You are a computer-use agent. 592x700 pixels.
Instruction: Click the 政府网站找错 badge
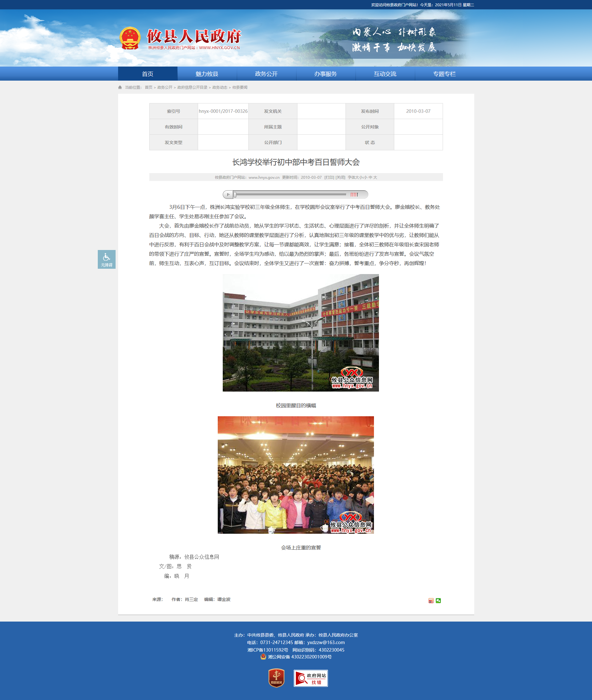(311, 678)
